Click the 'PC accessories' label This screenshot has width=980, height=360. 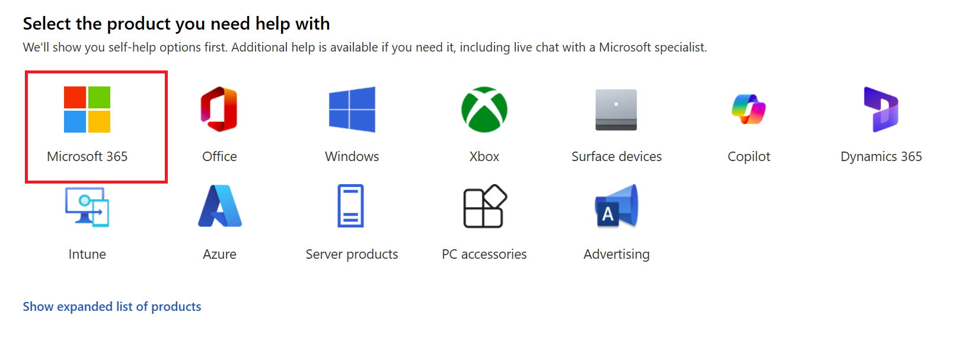[x=484, y=254]
